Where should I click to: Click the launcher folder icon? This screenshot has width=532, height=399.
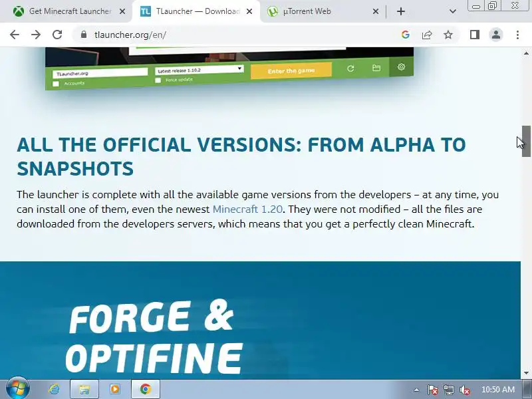(x=376, y=68)
